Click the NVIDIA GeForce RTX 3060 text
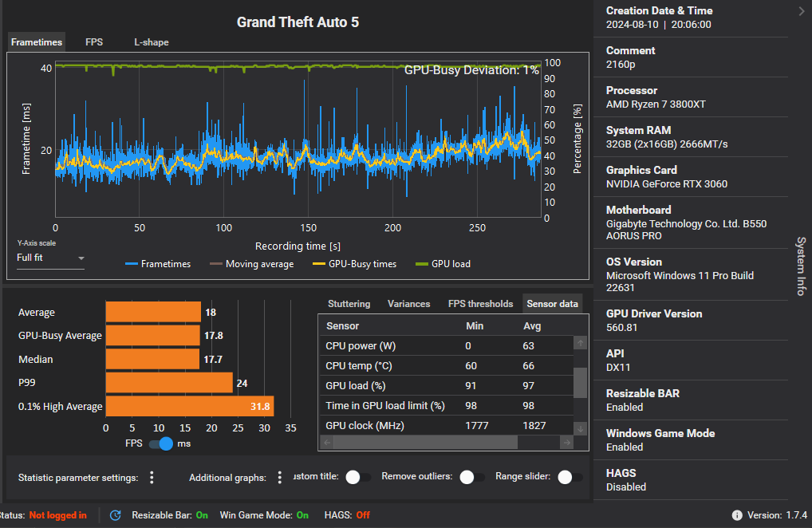This screenshot has height=528, width=812. point(667,183)
